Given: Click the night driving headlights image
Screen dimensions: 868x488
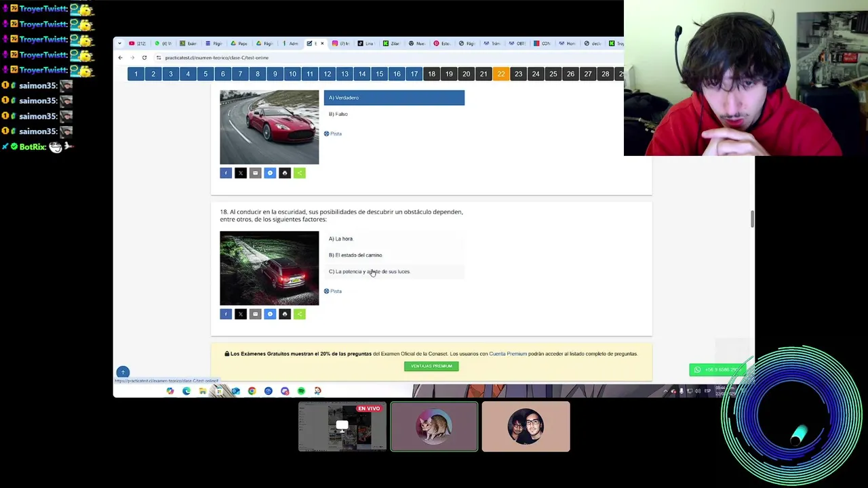Looking at the screenshot, I should 269,268.
